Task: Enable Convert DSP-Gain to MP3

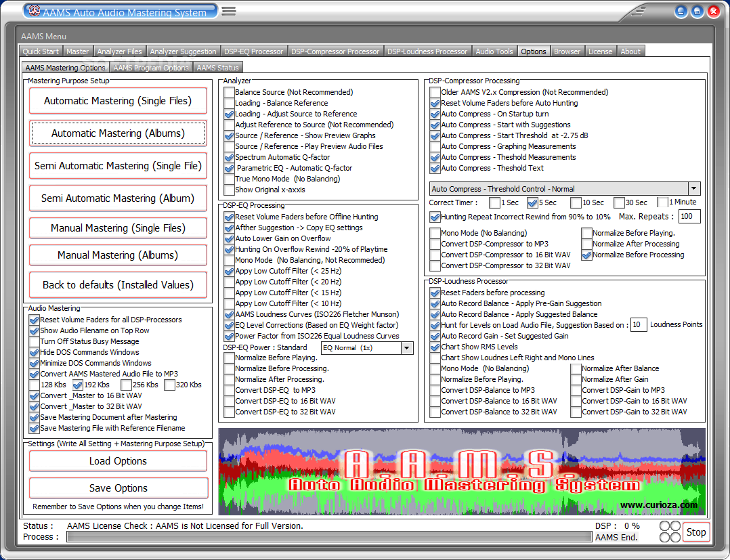Action: coord(576,391)
